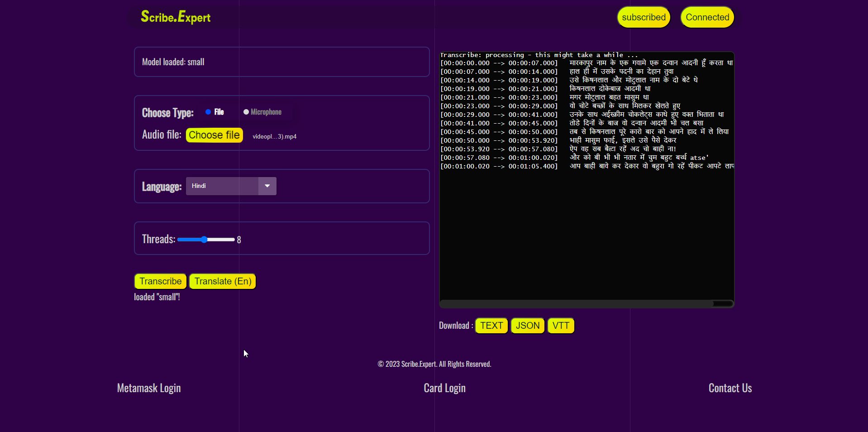Image resolution: width=868 pixels, height=432 pixels.
Task: Click the loaded "small"! status text
Action: [157, 297]
